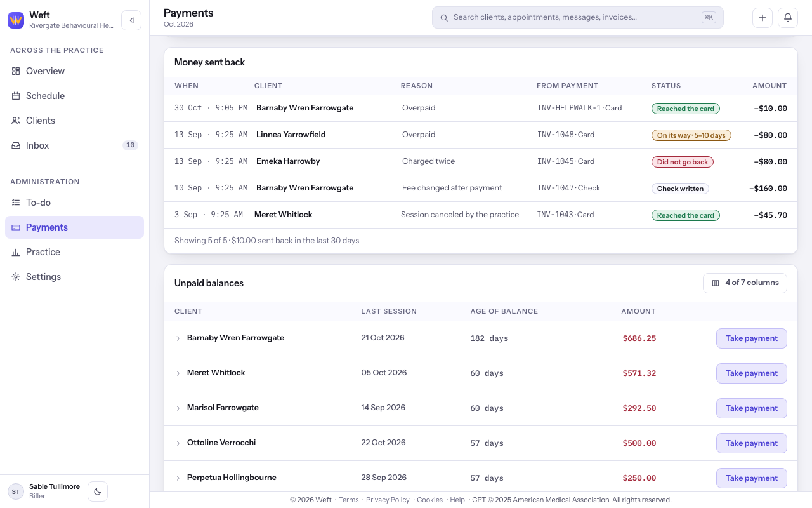Screen dimensions: 812x508
Task: Click the plus icon in header
Action: coord(763,18)
